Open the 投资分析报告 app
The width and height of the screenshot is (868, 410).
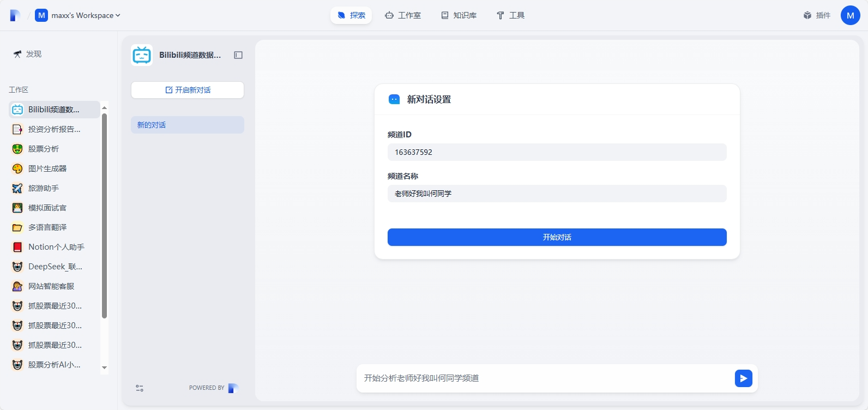coord(55,129)
